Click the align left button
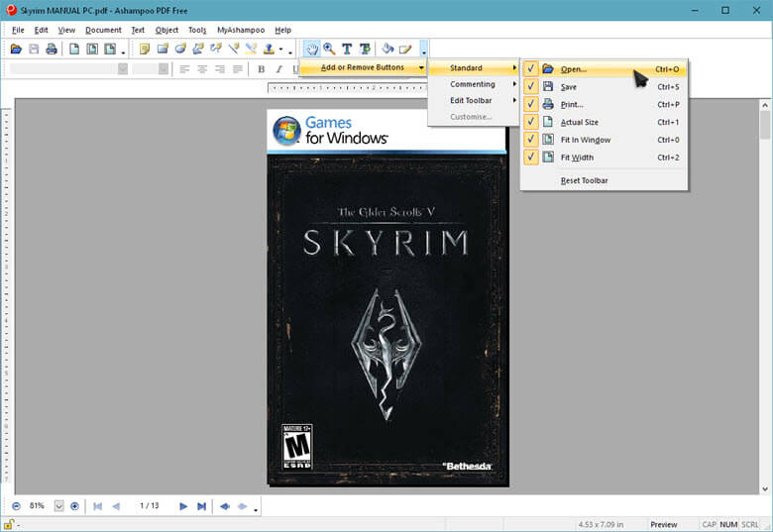 pos(184,69)
